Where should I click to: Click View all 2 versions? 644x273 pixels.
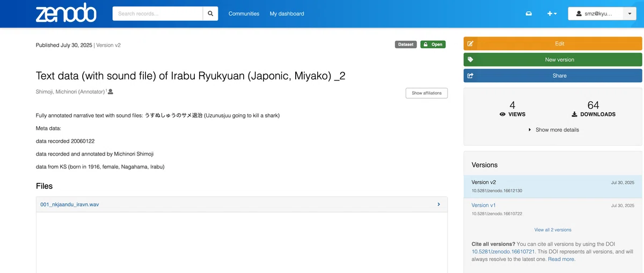click(553, 230)
